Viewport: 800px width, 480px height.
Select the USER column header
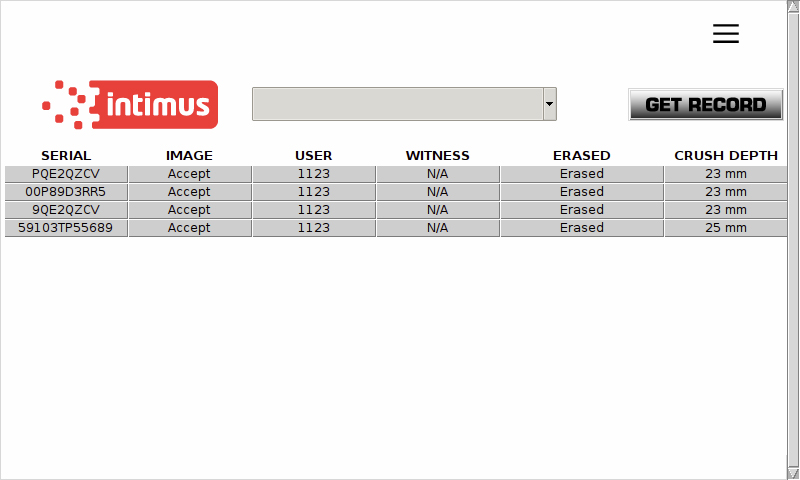click(x=313, y=156)
